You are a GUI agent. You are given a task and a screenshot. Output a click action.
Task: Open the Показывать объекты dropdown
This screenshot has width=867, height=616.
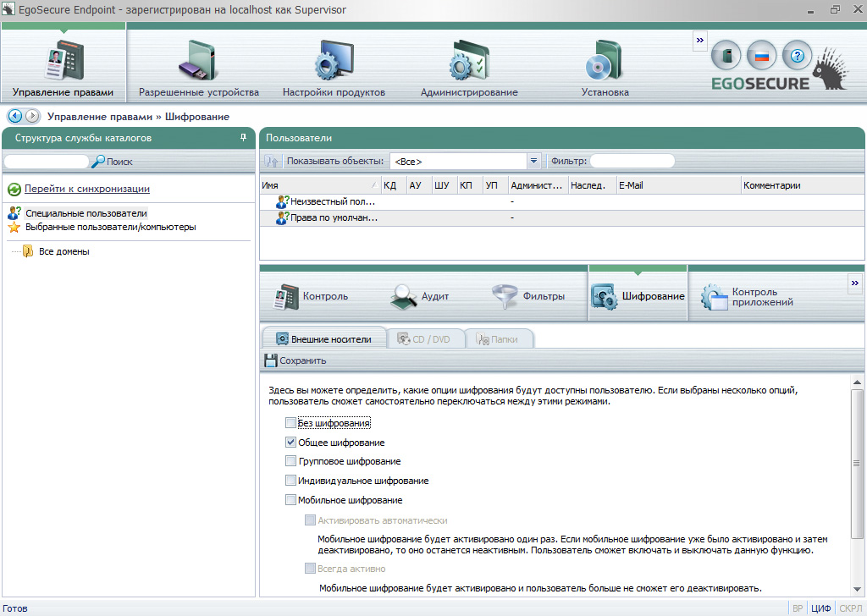(533, 162)
